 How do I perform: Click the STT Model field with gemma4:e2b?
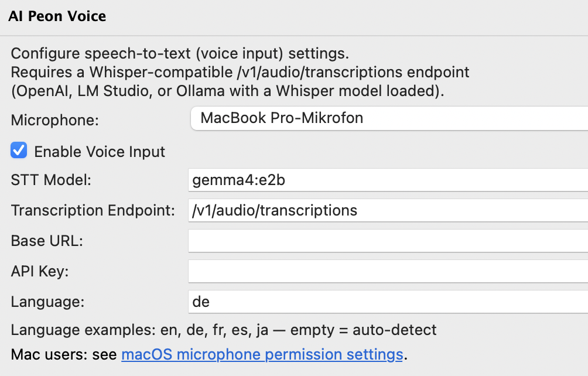[388, 180]
